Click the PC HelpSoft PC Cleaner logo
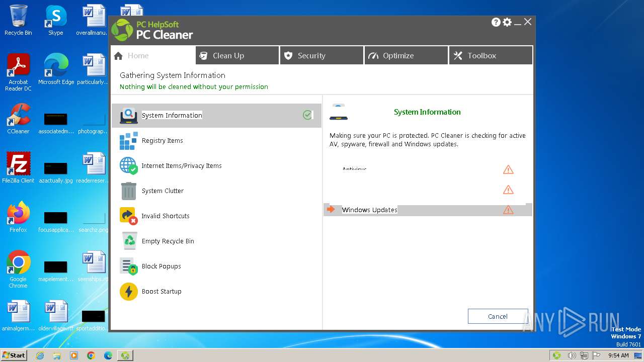The width and height of the screenshot is (644, 362). pyautogui.click(x=152, y=30)
